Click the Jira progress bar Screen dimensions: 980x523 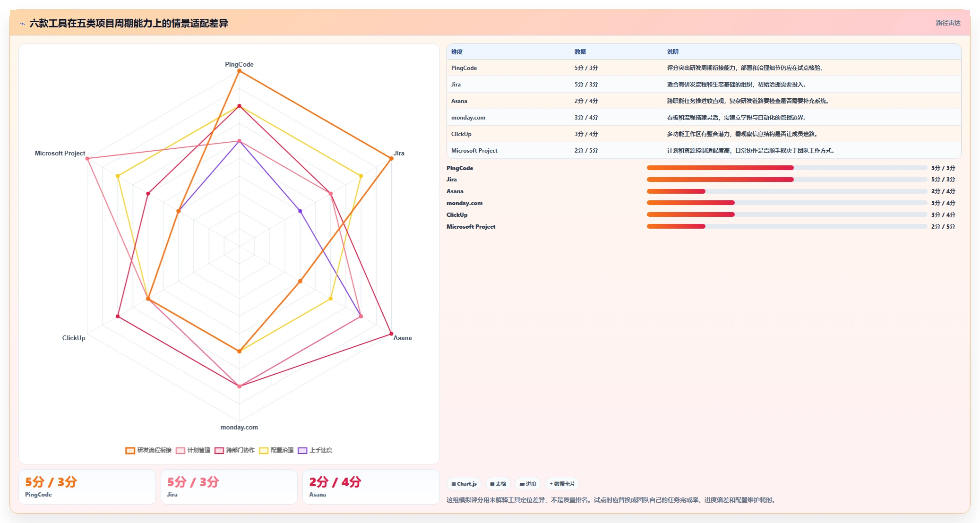coord(787,180)
